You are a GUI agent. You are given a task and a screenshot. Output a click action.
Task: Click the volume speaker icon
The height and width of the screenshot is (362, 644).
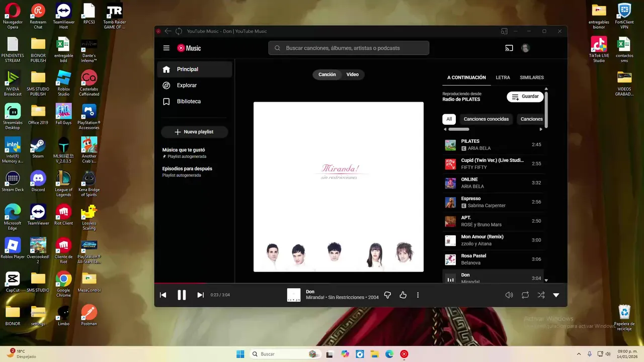click(509, 295)
